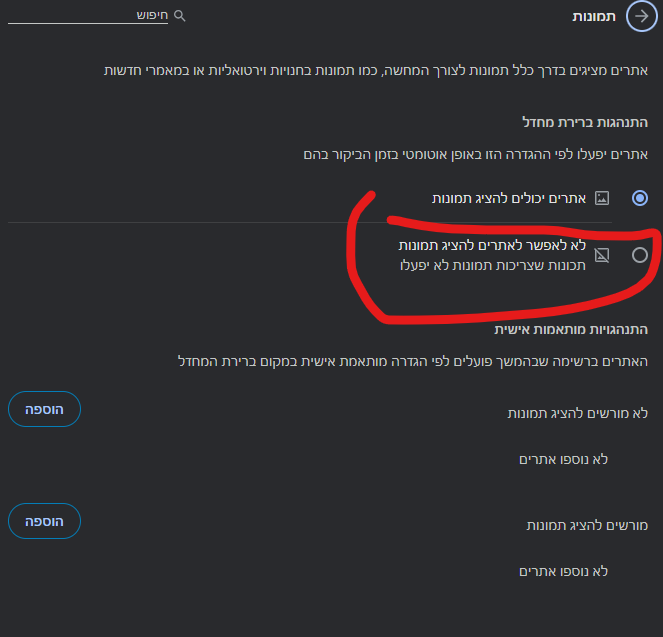Click the magnifier search icon
This screenshot has width=663, height=637.
[x=180, y=17]
